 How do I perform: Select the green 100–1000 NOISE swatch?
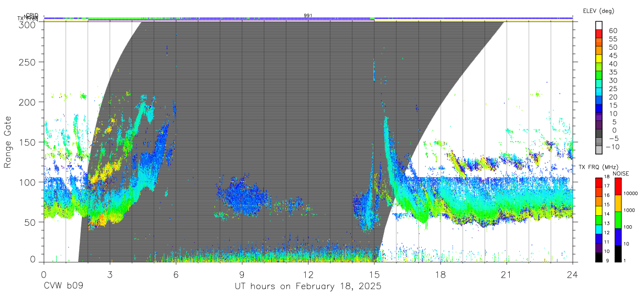pyautogui.click(x=619, y=219)
